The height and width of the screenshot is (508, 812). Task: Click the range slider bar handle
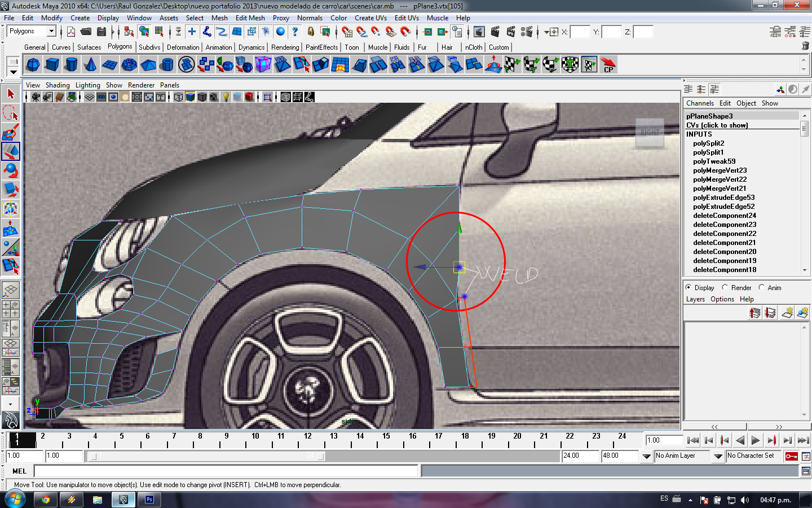tap(94, 457)
